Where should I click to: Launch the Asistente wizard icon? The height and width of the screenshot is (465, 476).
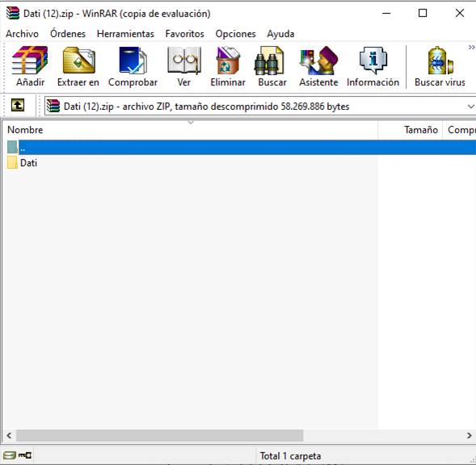[x=318, y=61]
